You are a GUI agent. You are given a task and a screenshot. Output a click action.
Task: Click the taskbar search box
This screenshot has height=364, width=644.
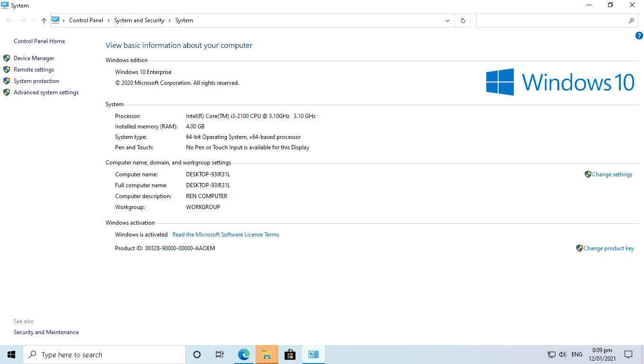pos(104,355)
